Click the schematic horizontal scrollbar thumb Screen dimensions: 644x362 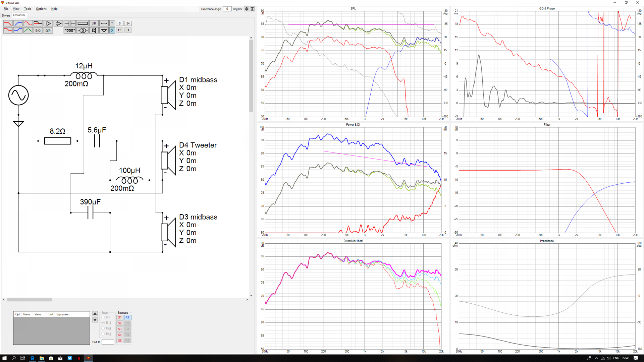click(x=29, y=300)
